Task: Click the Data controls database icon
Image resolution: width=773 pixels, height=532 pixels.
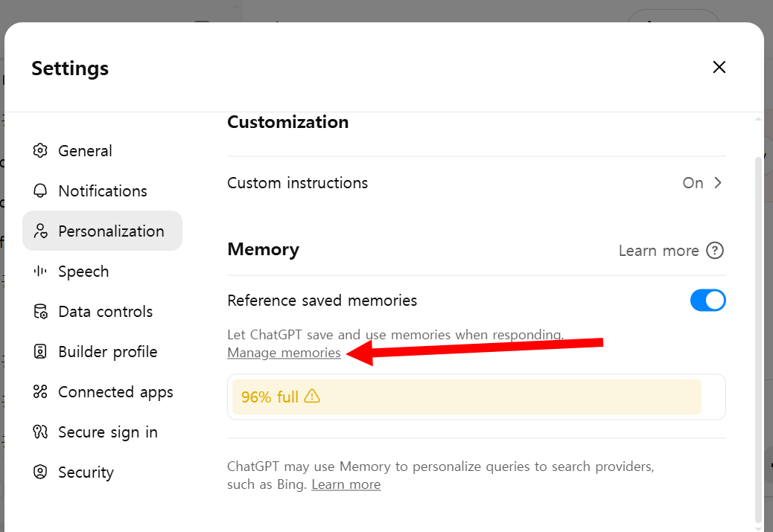Action: (x=40, y=311)
